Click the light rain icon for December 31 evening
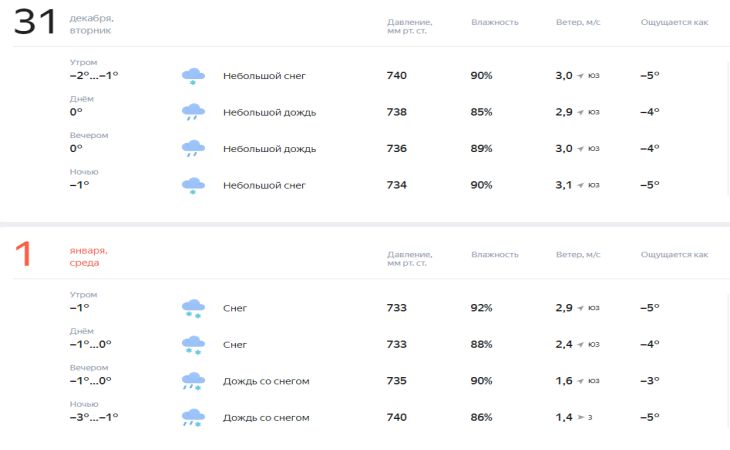730x450 pixels. point(193,149)
